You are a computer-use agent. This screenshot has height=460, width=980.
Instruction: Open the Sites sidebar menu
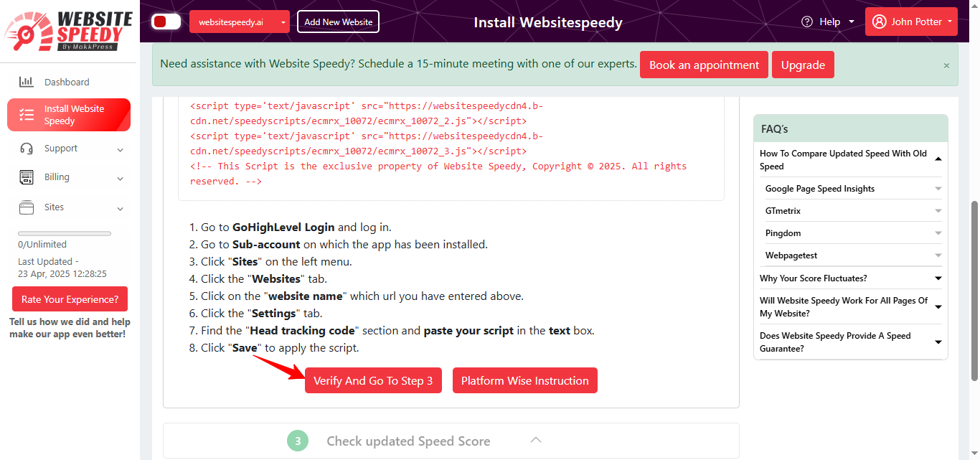69,207
